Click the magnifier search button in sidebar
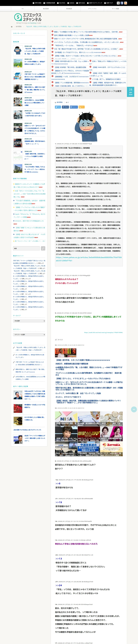138x644 pixels. pyautogui.click(x=43, y=248)
